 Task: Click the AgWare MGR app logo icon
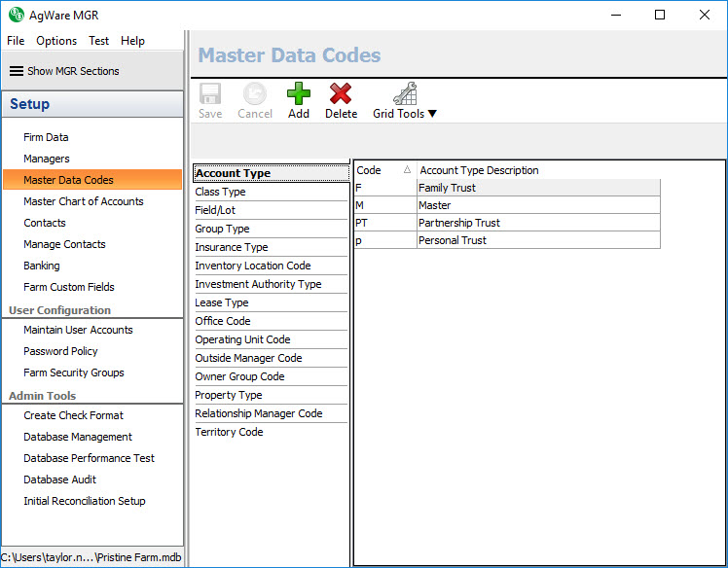tap(17, 15)
